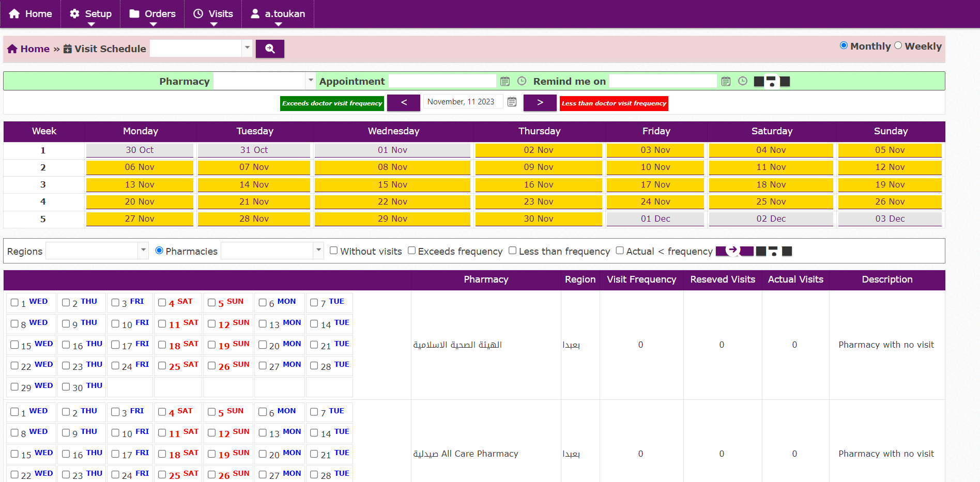Enable the Without visits checkbox
Image resolution: width=980 pixels, height=482 pixels.
[334, 251]
